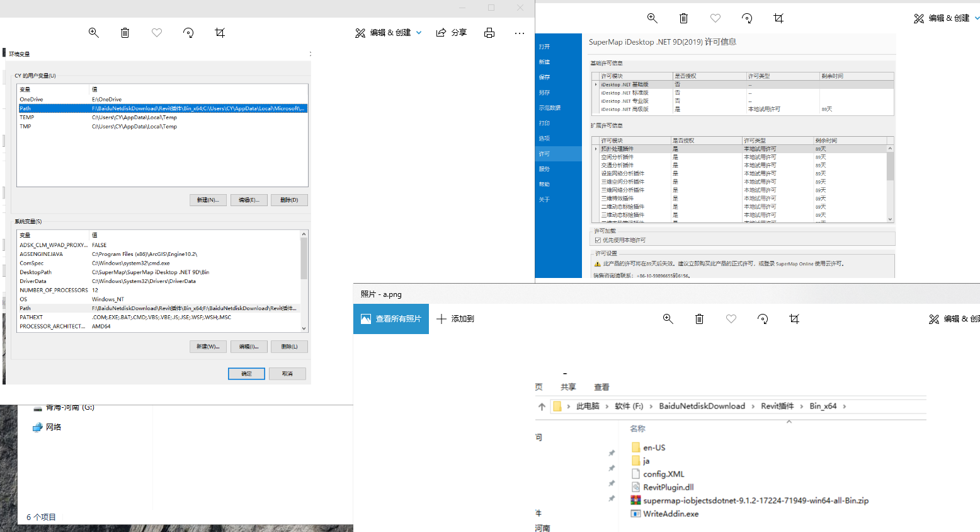
Task: Select crop icon in a.png photo window
Action: click(794, 319)
